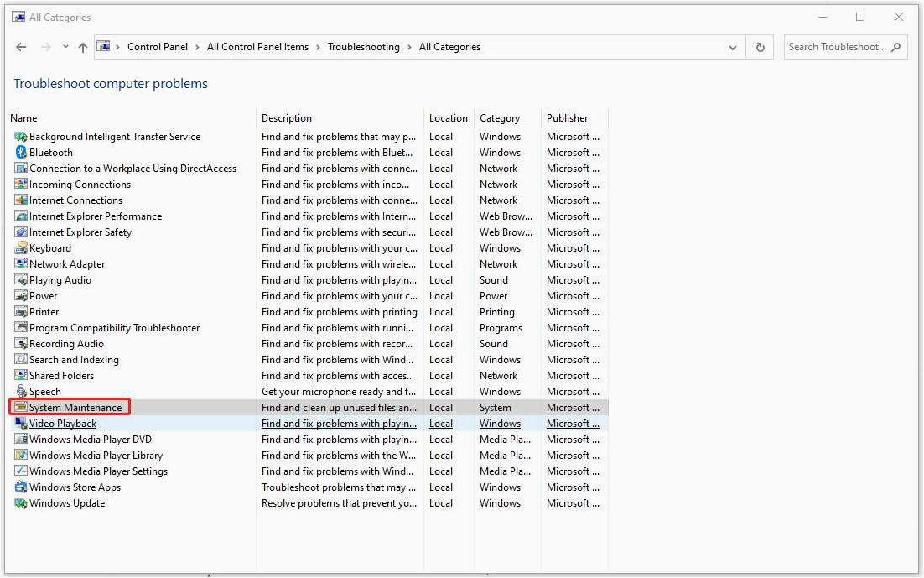Screen dimensions: 924x578
Task: Navigate to Control Panel breadcrumb
Action: 158,47
